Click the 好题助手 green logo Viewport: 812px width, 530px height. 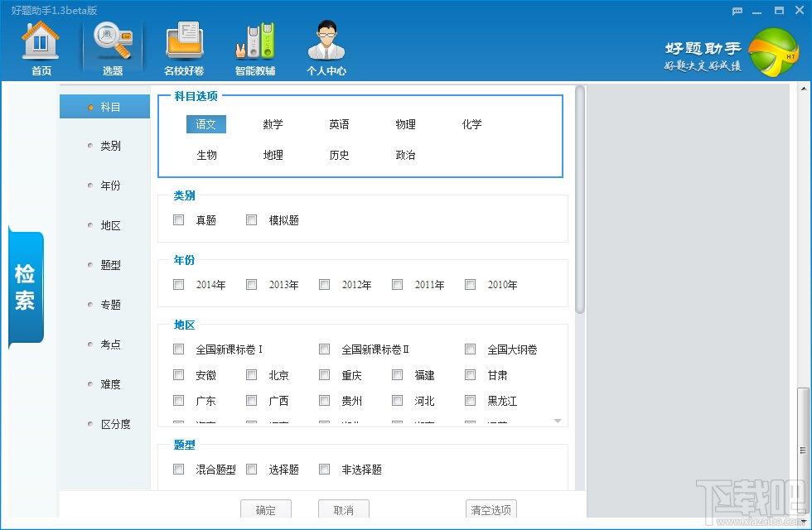(774, 52)
